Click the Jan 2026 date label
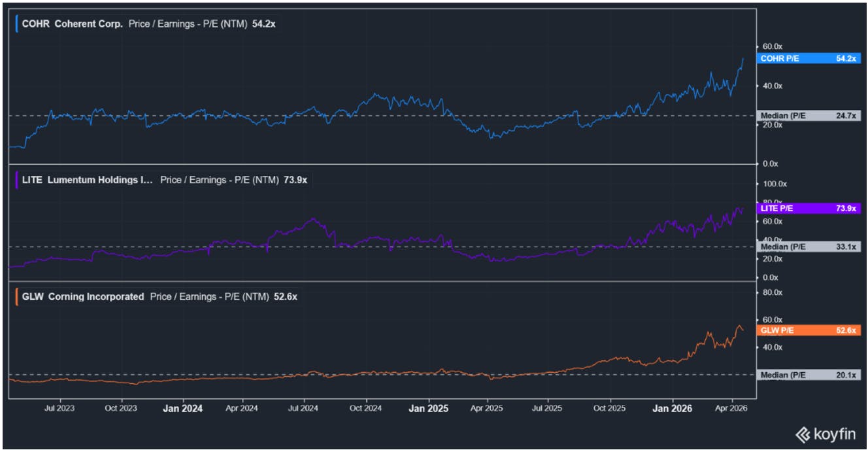 pos(673,408)
